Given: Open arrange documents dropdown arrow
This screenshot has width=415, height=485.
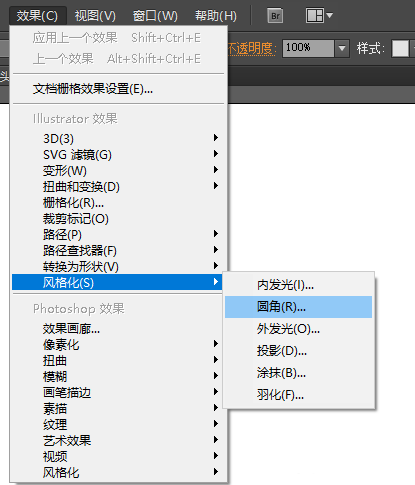Looking at the screenshot, I should pyautogui.click(x=329, y=15).
